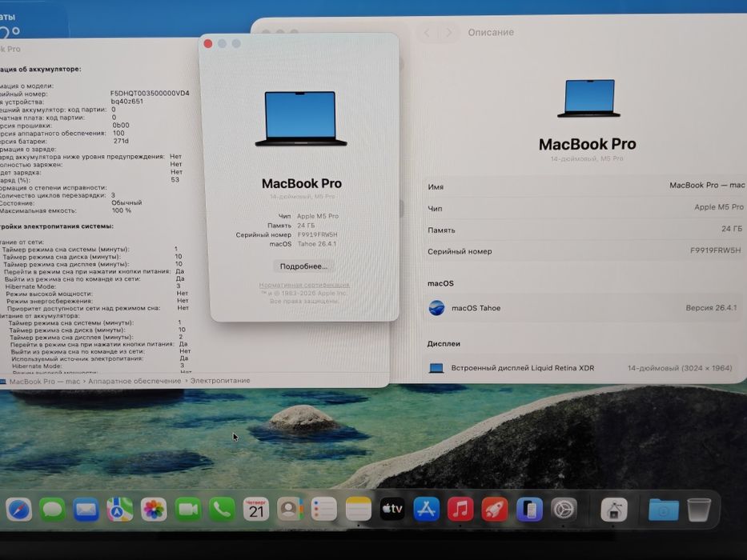Click Версия 26.4.1 in macOS Tahoe row
Viewport: 747px width, 560px height.
[711, 308]
